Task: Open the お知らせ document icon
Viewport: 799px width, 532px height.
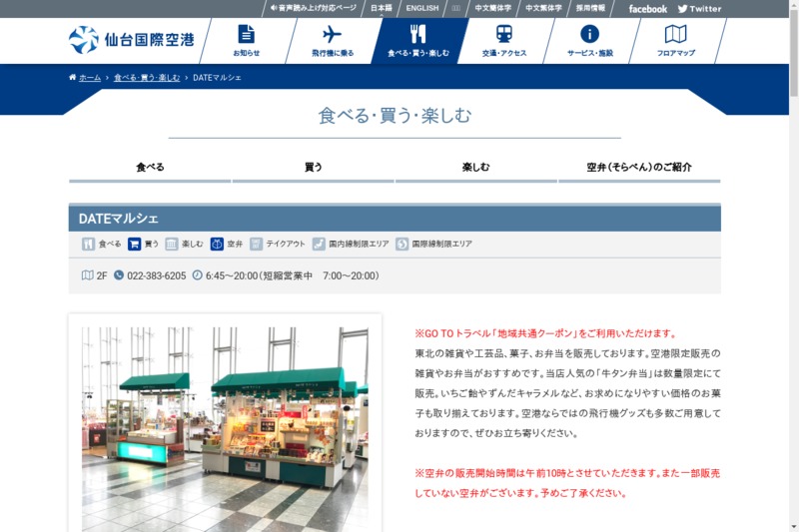Action: tap(246, 34)
